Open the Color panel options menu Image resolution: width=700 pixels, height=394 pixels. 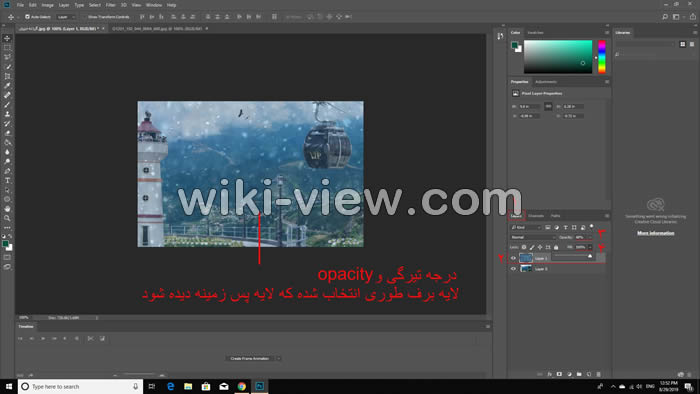click(607, 33)
